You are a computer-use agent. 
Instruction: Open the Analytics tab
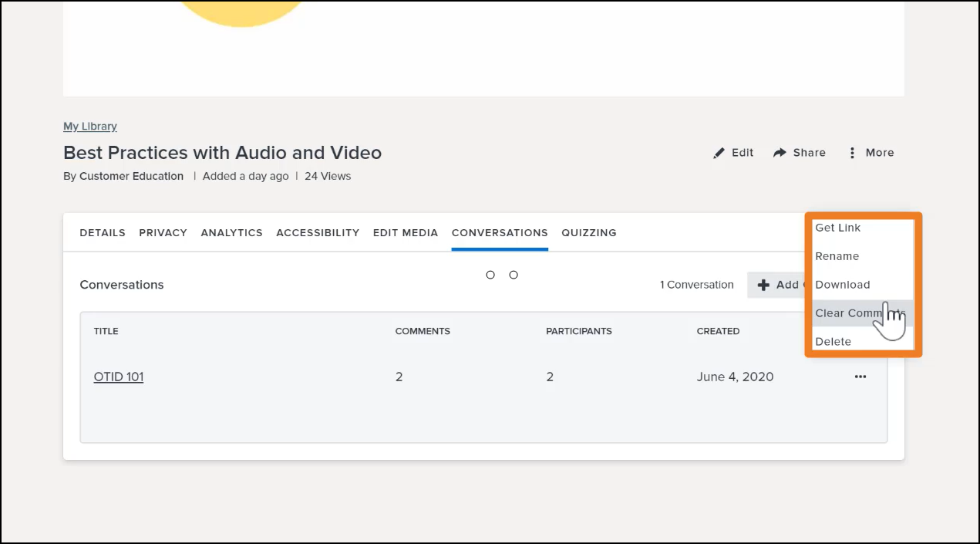[231, 232]
